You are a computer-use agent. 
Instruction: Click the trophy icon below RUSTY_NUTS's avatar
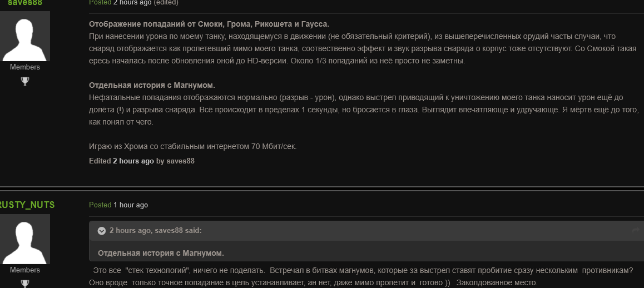pyautogui.click(x=24, y=284)
